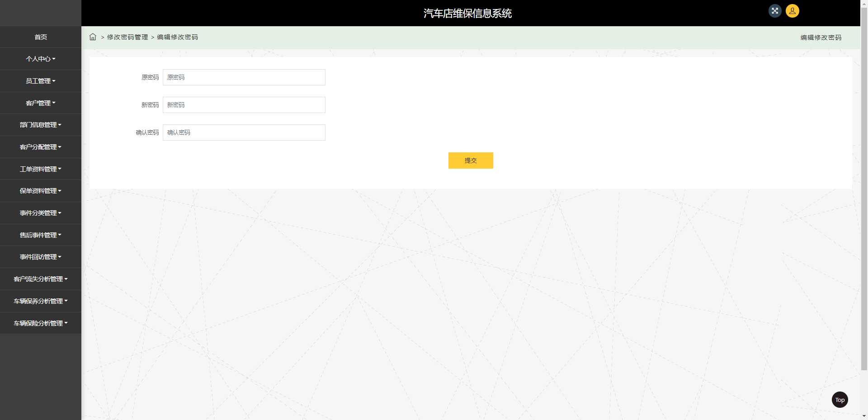Viewport: 868px width, 420px height.
Task: Click 修改密码管理 breadcrumb link
Action: point(127,37)
